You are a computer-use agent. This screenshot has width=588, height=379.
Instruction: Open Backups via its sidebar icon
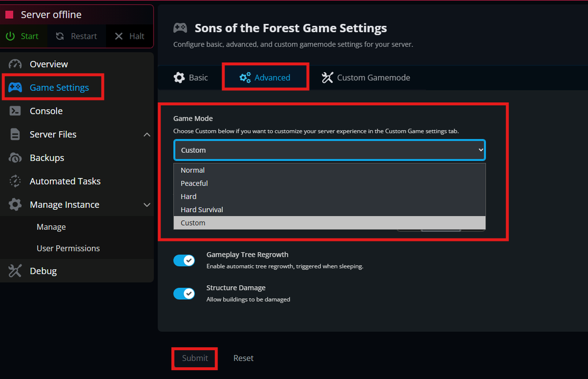(x=14, y=157)
